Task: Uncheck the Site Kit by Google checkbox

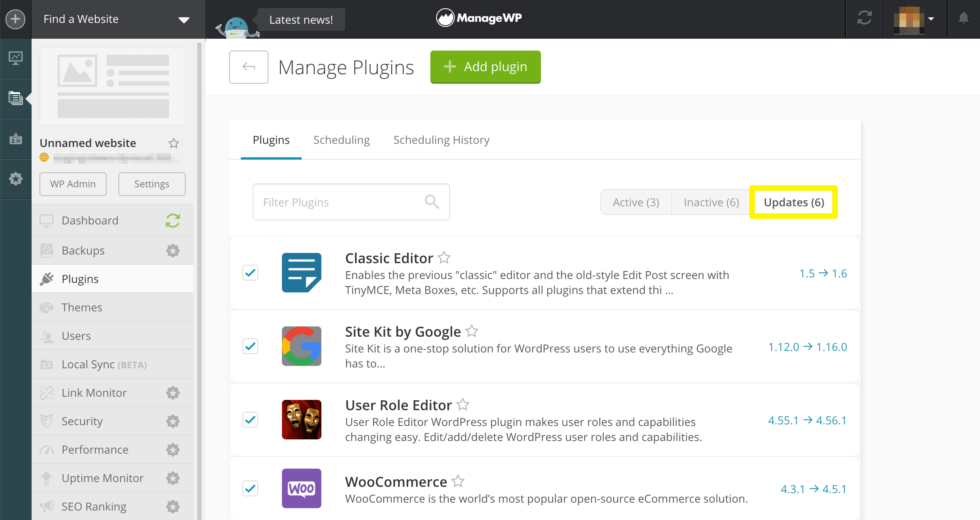Action: pyautogui.click(x=250, y=346)
